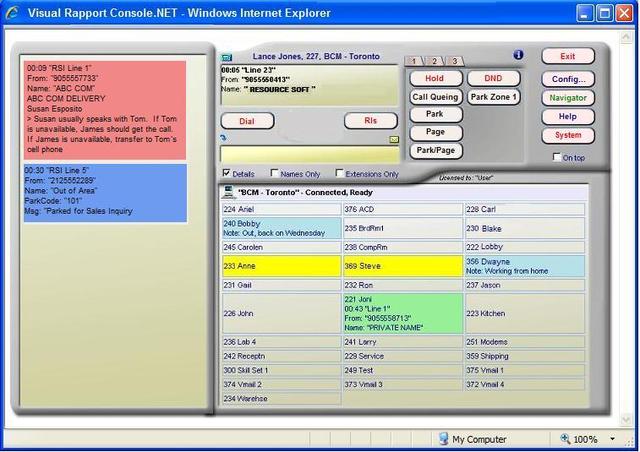The height and width of the screenshot is (452, 640).
Task: Select extension 375 Vmail 1
Action: click(x=525, y=370)
